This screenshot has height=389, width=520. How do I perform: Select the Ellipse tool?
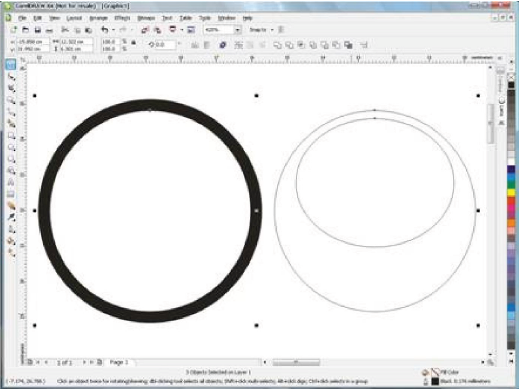[11, 147]
